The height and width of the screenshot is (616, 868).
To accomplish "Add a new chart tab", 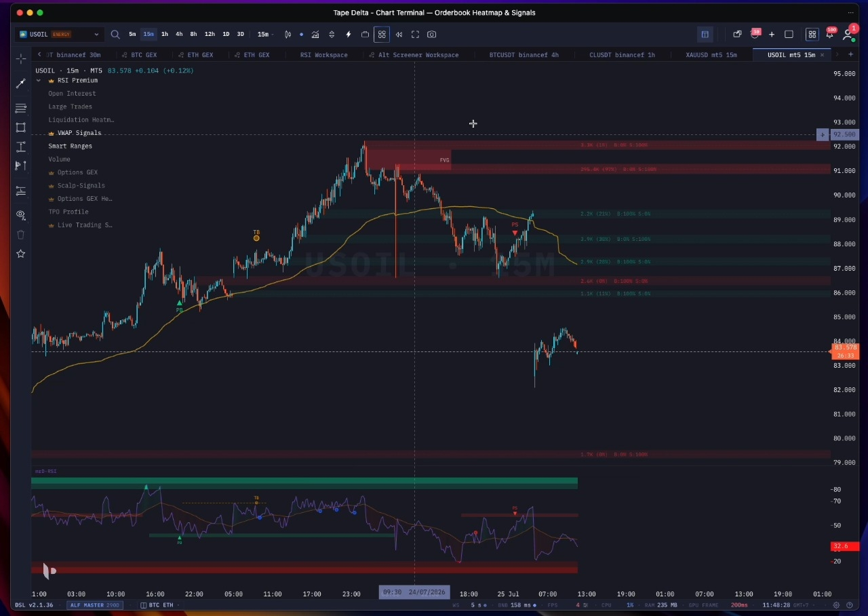I will click(852, 55).
